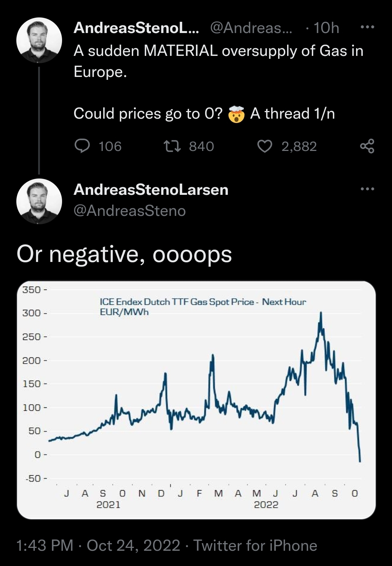Click the truncated @Andreas... handle in header
This screenshot has height=566, width=392.
pyautogui.click(x=251, y=28)
